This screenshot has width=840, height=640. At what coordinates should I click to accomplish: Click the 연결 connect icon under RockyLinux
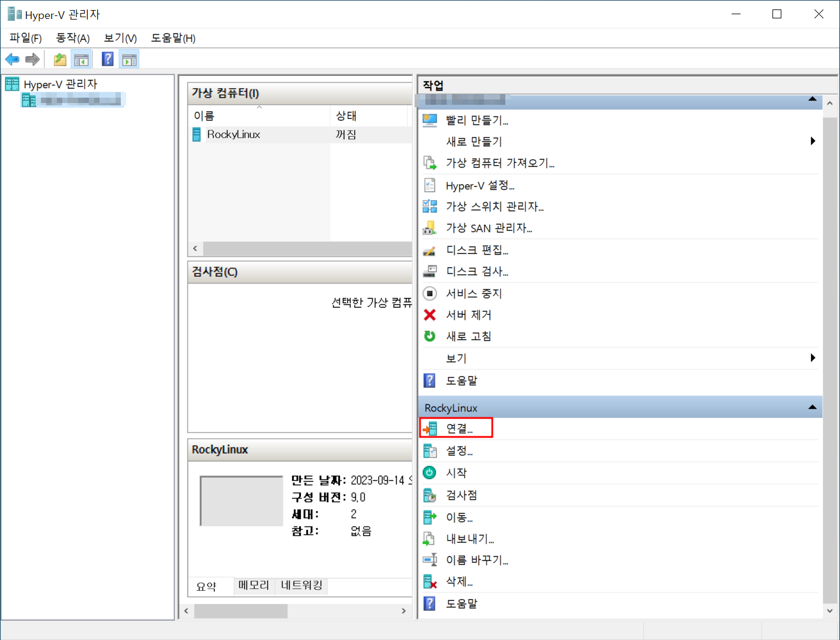point(430,428)
